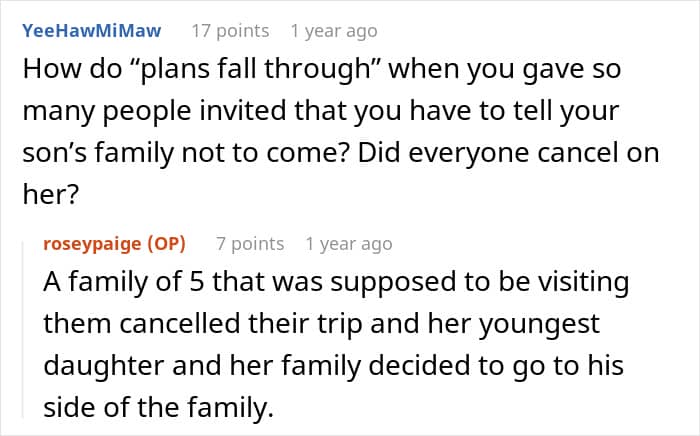Click the line starting "A family of 5"
Image resolution: width=700 pixels, height=436 pixels.
pos(336,282)
